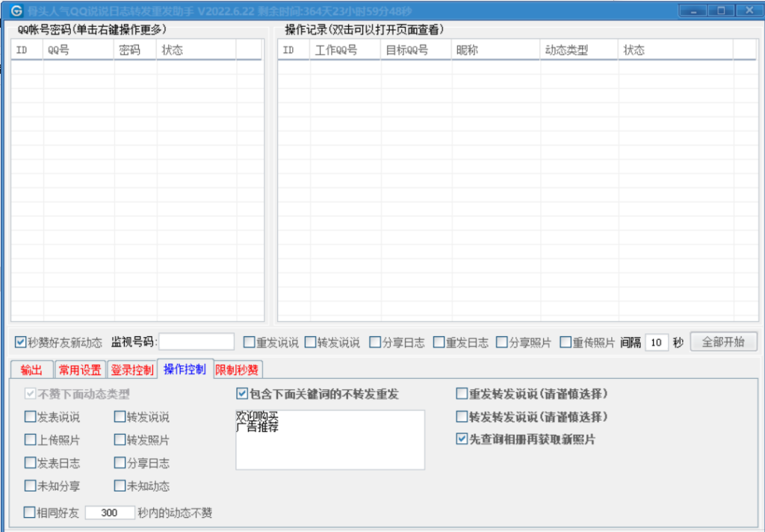Click the app logo icon in title bar
This screenshot has height=532, width=765.
click(x=16, y=11)
